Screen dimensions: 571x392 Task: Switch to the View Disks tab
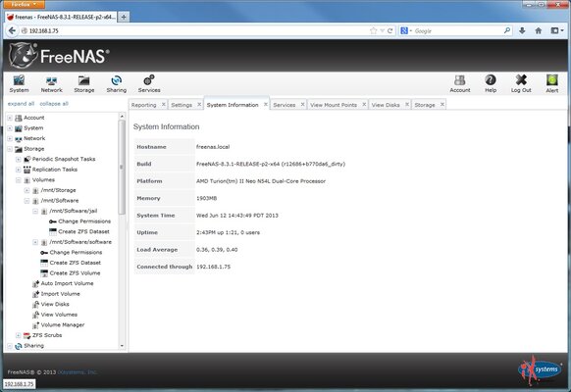tap(386, 105)
